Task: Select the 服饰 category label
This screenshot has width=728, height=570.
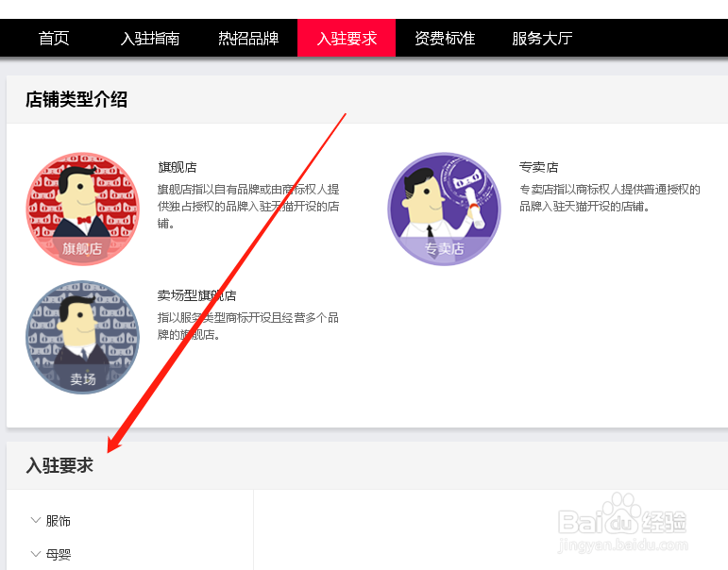Action: 58,521
